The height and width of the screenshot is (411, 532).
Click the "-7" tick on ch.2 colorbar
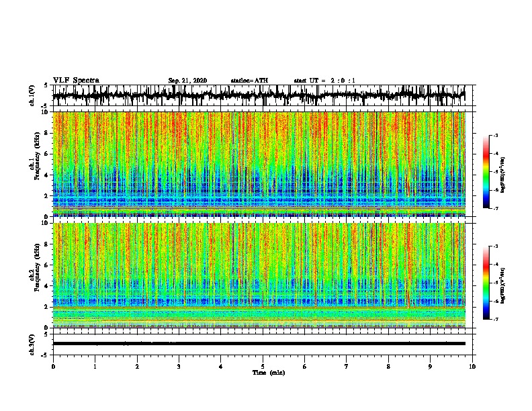point(496,320)
